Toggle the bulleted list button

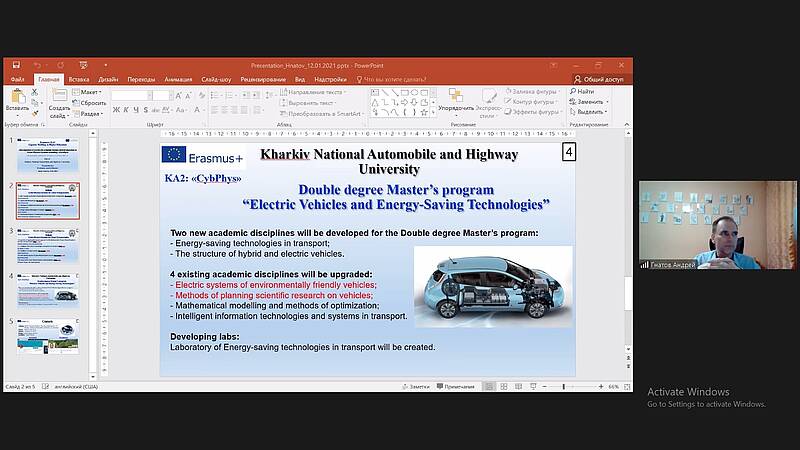click(x=216, y=95)
